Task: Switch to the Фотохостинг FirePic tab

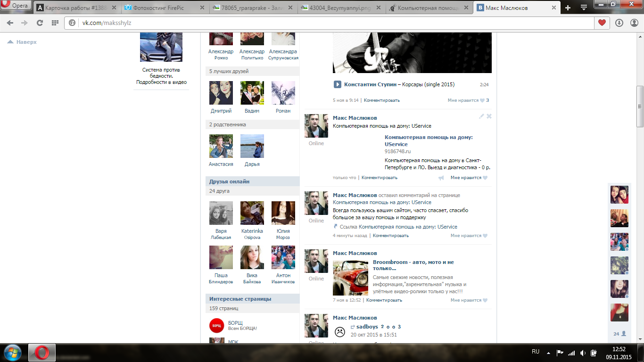Action: pos(164,8)
